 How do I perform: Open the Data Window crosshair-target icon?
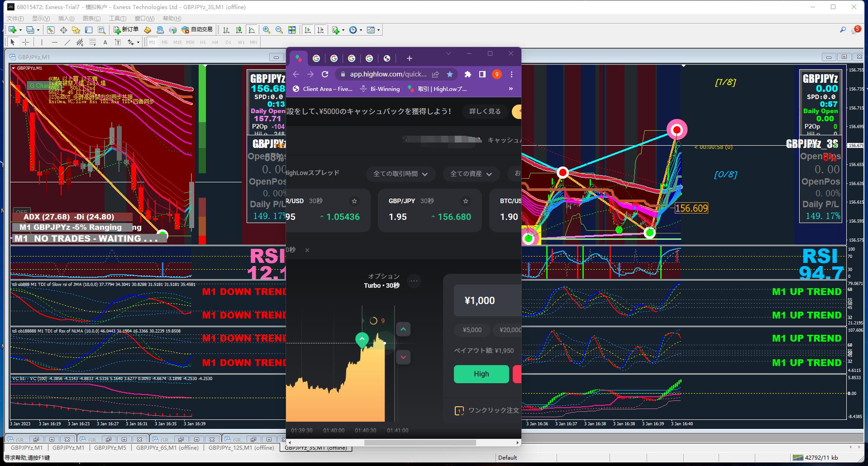click(x=63, y=30)
